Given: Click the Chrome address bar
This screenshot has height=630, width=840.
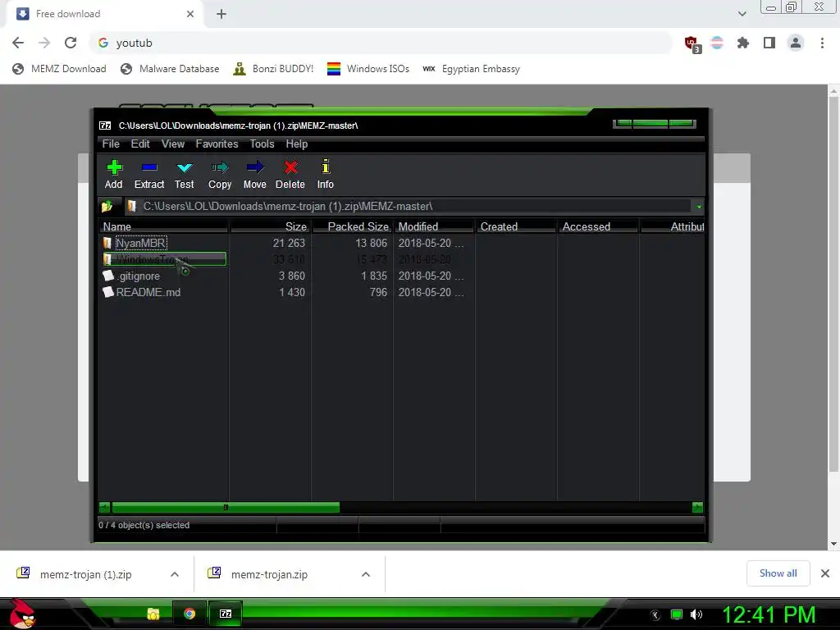Looking at the screenshot, I should (x=381, y=43).
